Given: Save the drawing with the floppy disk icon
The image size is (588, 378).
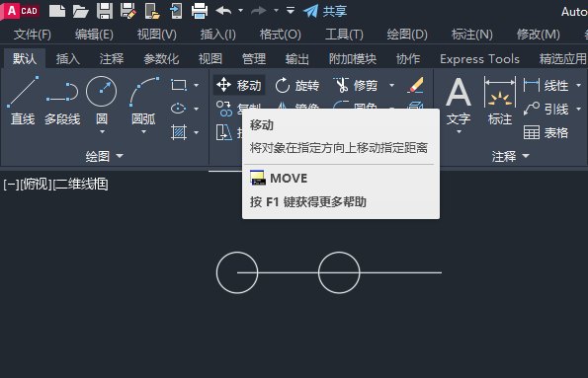Looking at the screenshot, I should tap(104, 11).
